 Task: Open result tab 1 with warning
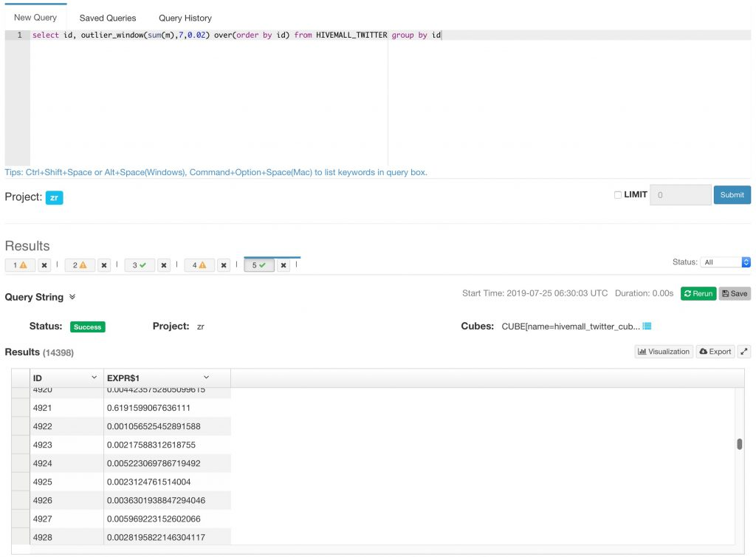[x=20, y=265]
